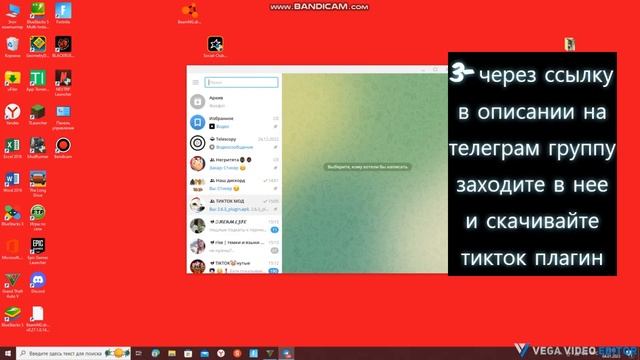Screen dimensions: 640x360
Task: Open the Панель управления desktop icon
Action: (63, 117)
